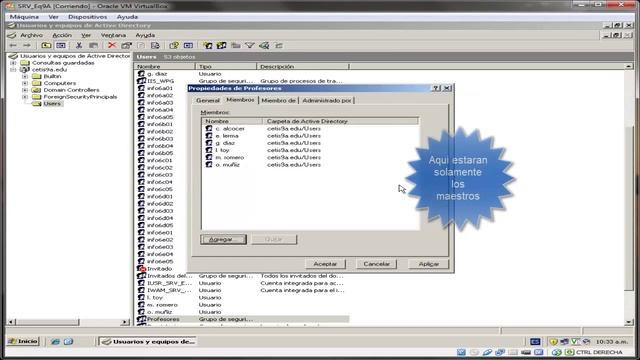Click the red X Delete icon
Screen dimensions: 640x360
pyautogui.click(x=112, y=45)
